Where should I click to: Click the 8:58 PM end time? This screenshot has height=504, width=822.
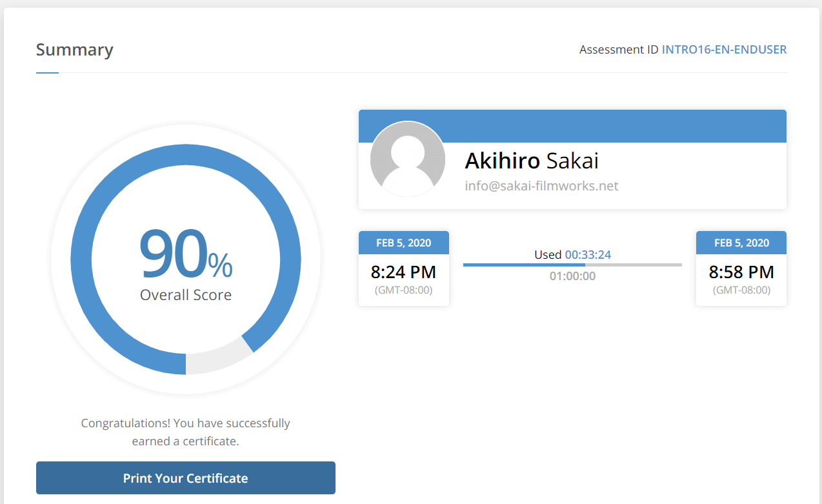point(741,272)
